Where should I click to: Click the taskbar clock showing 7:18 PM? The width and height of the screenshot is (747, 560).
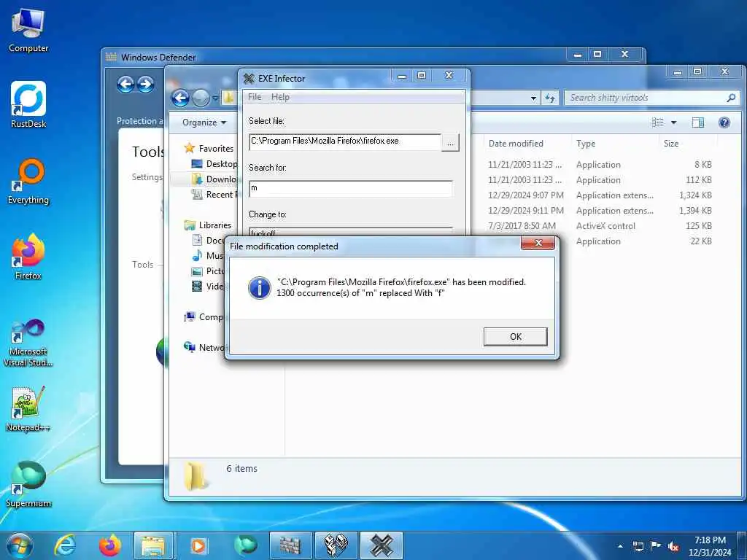click(x=710, y=546)
